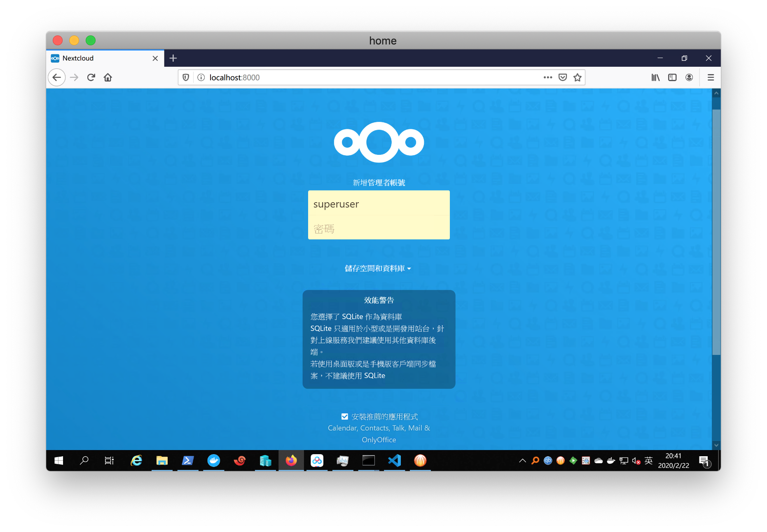Launch Internet Explorer from taskbar
Screen dimensions: 767x532
click(136, 460)
